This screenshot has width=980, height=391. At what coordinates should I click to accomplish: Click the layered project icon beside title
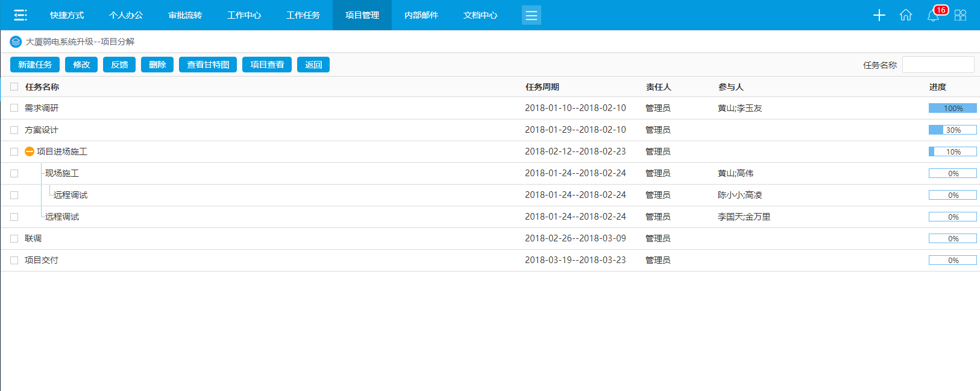pos(16,42)
